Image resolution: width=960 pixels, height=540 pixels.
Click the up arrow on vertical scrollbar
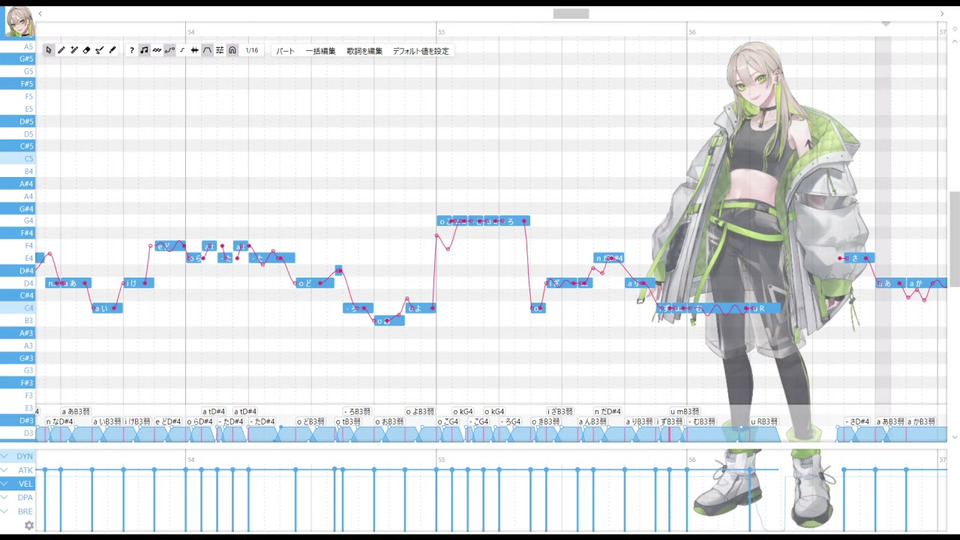coord(954,42)
